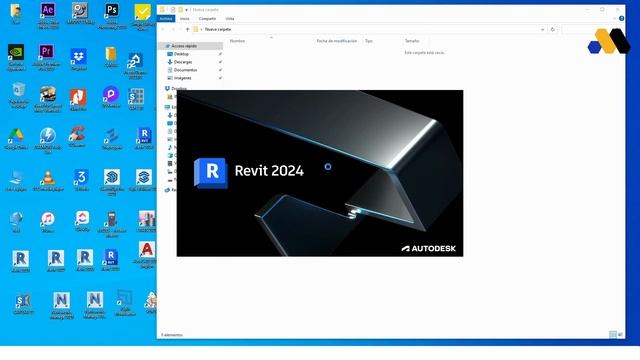The width and height of the screenshot is (640, 360).
Task: Open the Adobe After Effects desktop shortcut
Action: point(48,11)
